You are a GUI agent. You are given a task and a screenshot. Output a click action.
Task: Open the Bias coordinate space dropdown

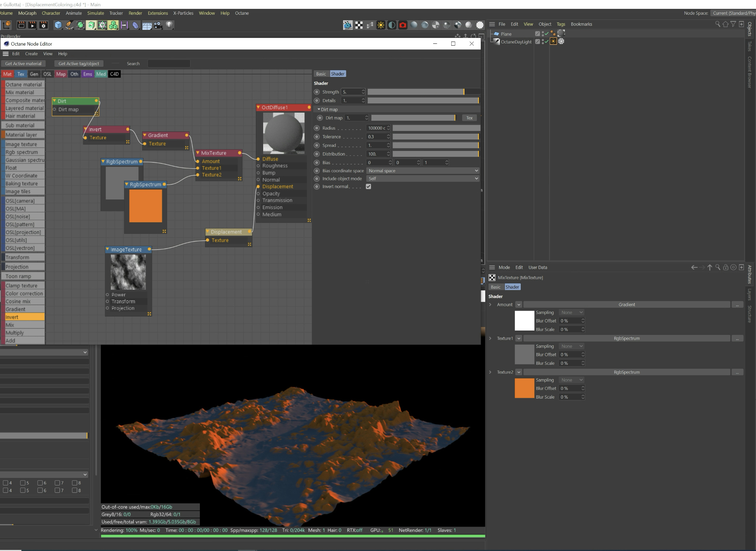click(x=423, y=171)
